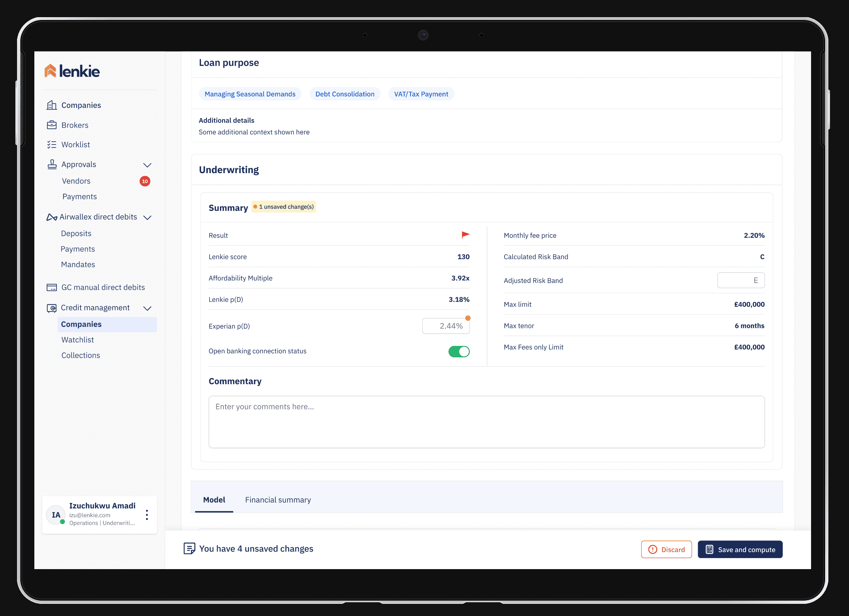
Task: Click the Commentary text area
Action: click(x=486, y=422)
